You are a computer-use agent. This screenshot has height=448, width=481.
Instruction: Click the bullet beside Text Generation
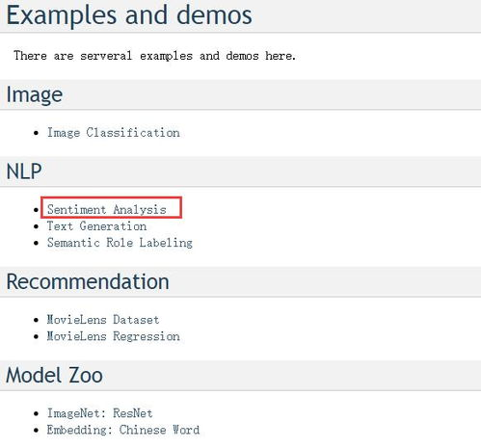pyautogui.click(x=36, y=226)
